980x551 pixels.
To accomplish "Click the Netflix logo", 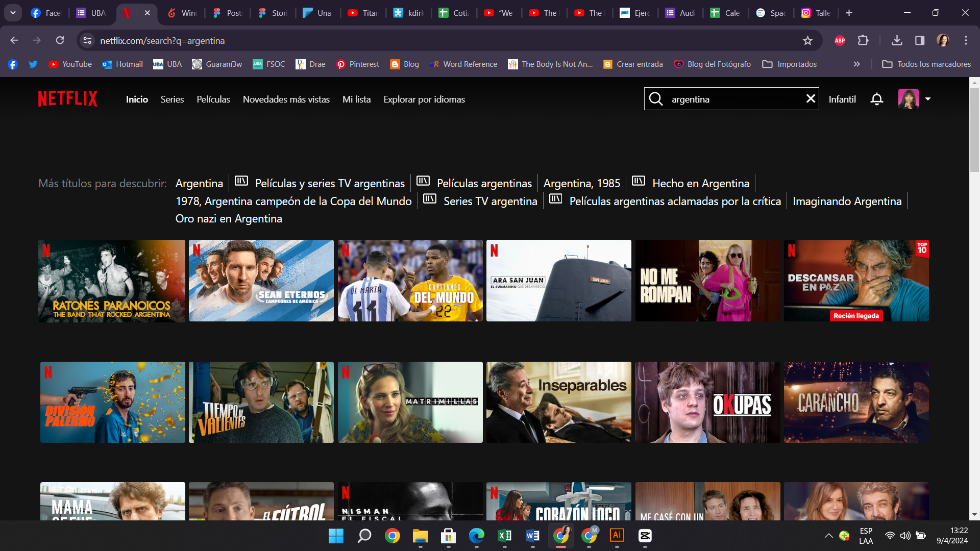I will 67,99.
